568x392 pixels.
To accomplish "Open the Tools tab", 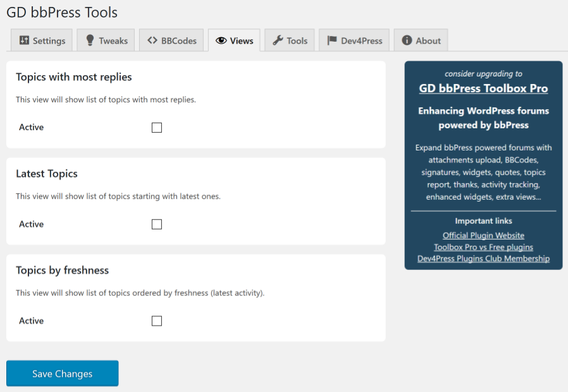I will click(290, 40).
